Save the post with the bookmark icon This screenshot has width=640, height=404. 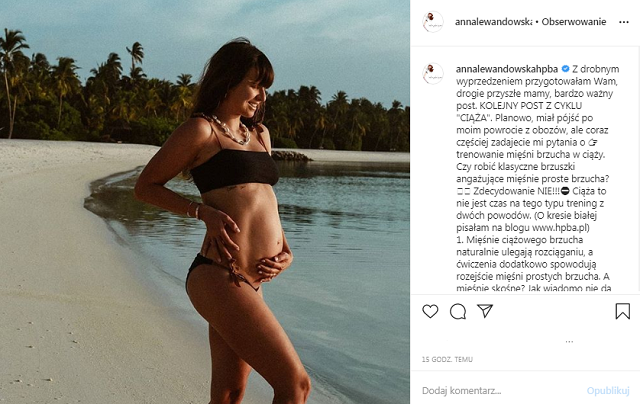tap(622, 311)
